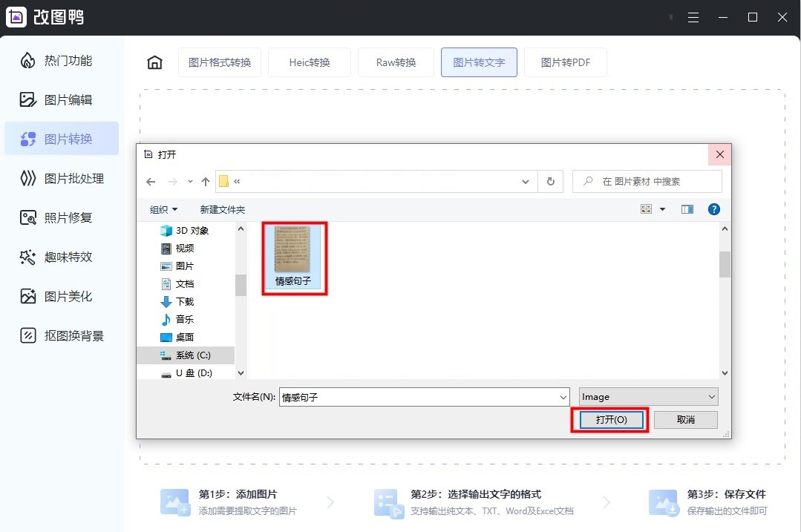Open the view options dropdown arrow

coord(663,208)
